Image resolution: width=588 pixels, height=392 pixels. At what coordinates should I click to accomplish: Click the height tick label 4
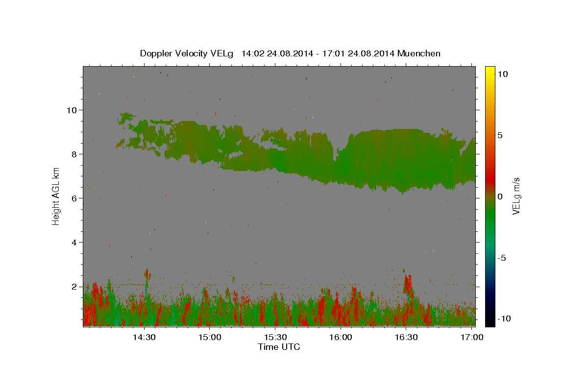coord(75,242)
